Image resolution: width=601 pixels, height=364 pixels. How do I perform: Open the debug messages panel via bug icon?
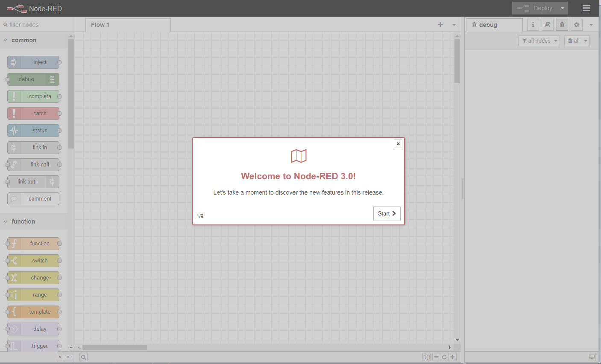(x=562, y=25)
